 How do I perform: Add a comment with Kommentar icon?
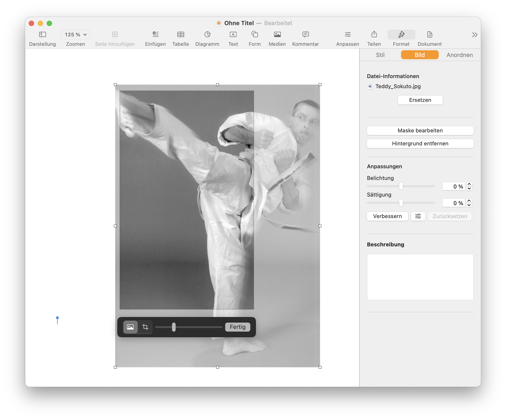[305, 35]
